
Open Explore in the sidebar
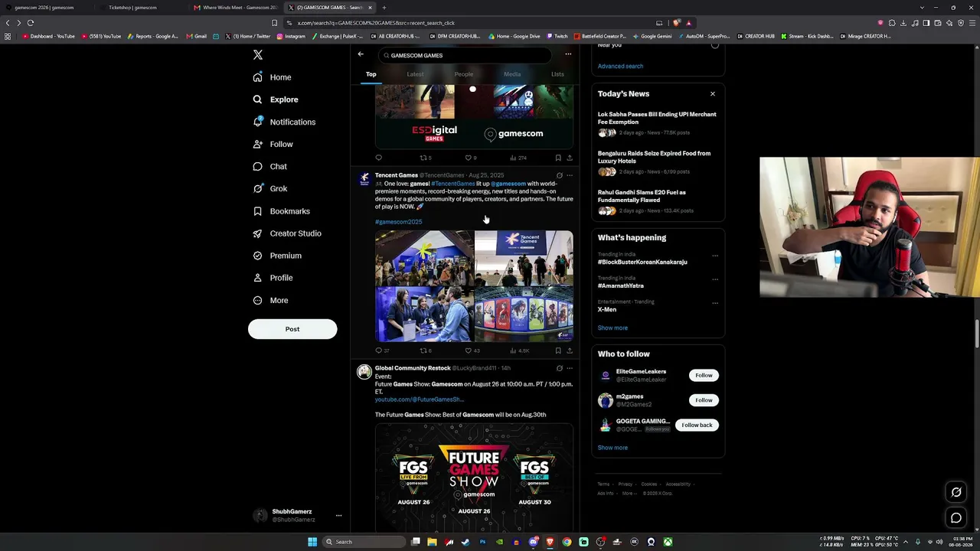point(276,99)
